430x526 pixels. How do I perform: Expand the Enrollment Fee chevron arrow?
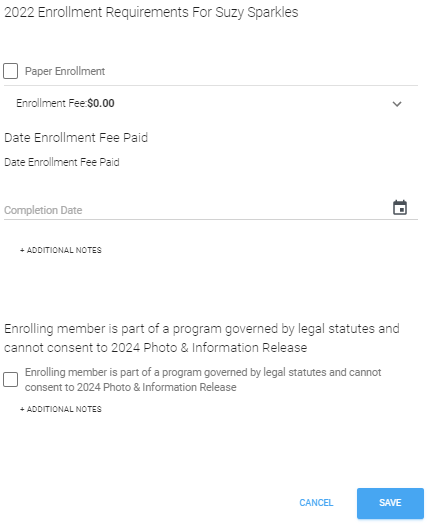click(x=397, y=104)
